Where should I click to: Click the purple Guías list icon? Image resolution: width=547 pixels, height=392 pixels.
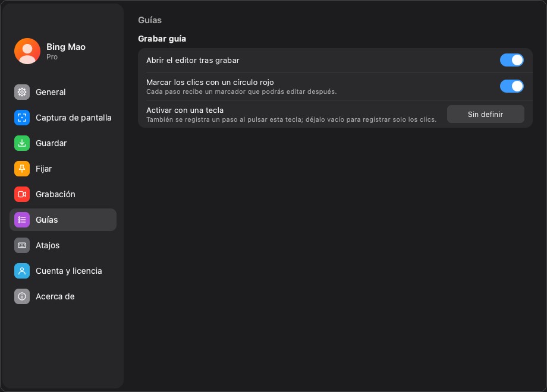coord(22,220)
